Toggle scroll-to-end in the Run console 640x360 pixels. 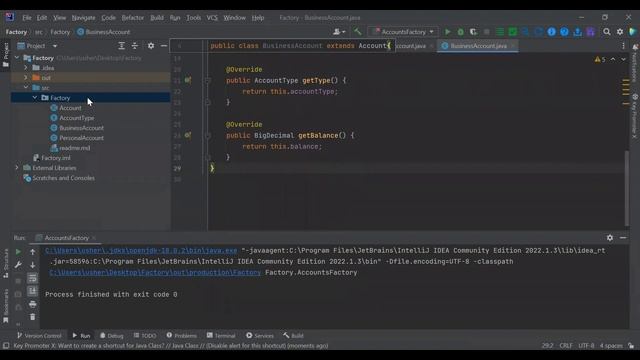tap(33, 291)
